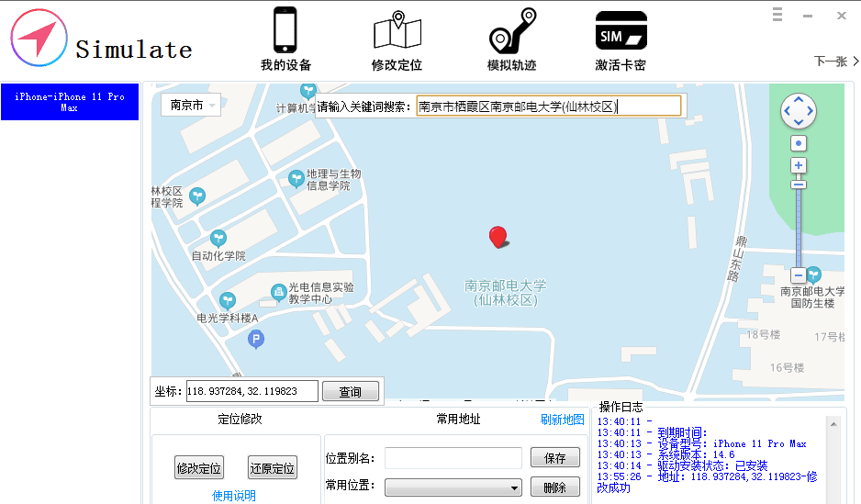The image size is (861, 504).
Task: Click the blue parking P marker
Action: (256, 340)
